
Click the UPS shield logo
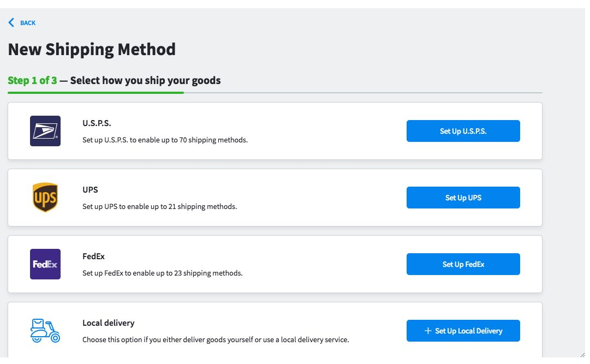coord(45,198)
